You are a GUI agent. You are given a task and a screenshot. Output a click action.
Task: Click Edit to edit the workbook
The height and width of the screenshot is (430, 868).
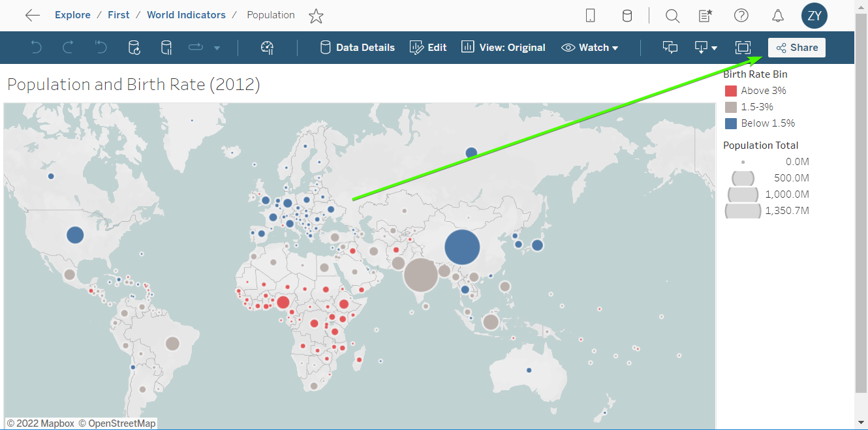pos(428,48)
